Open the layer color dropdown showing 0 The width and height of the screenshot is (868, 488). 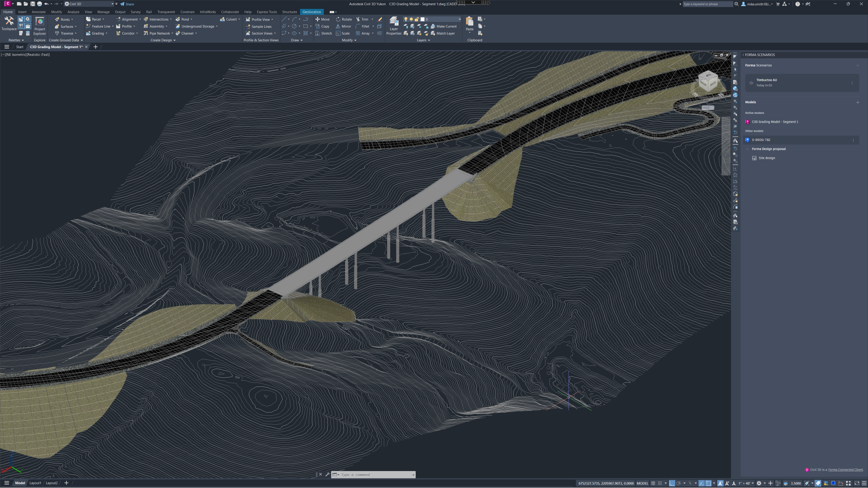click(x=441, y=19)
